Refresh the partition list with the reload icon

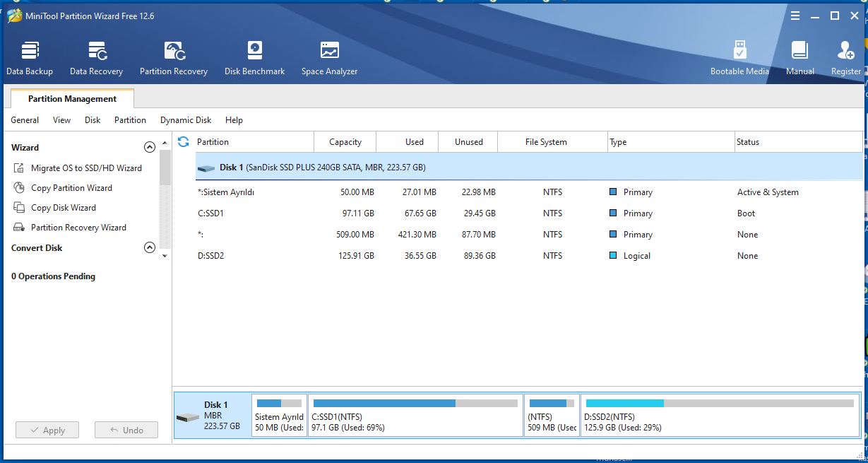(184, 141)
